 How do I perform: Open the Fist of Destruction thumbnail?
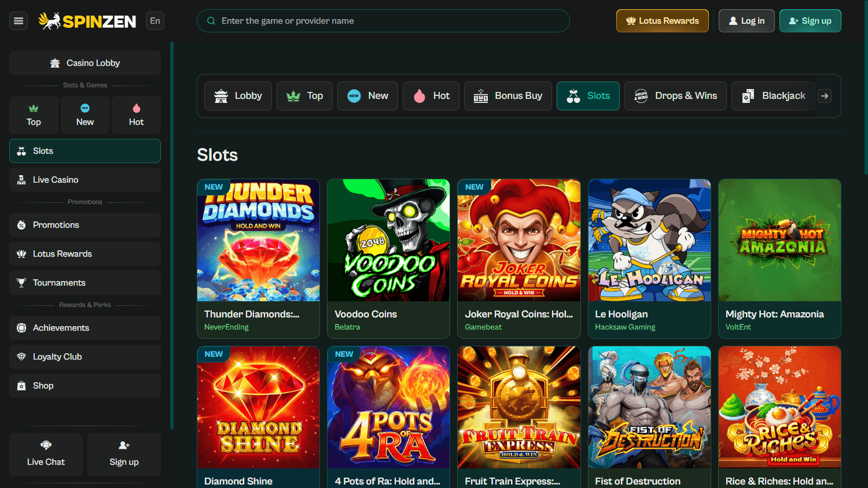[649, 407]
